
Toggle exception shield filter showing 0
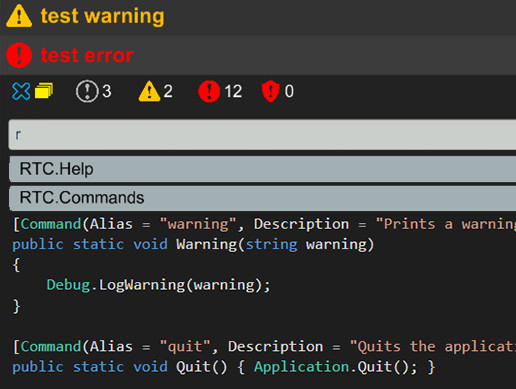click(278, 91)
